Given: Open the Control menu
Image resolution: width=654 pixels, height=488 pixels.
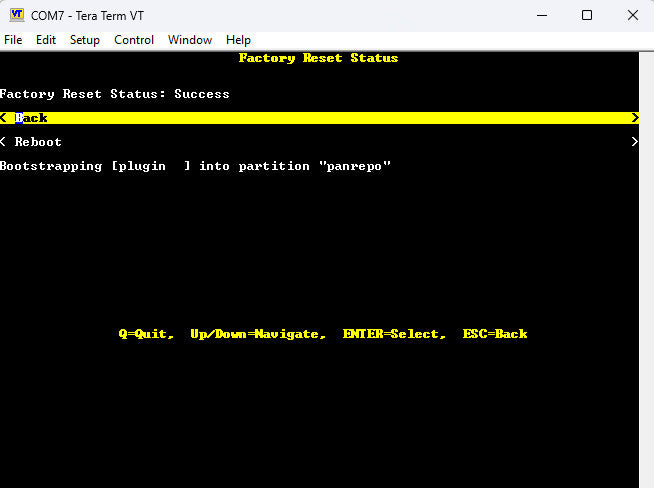Looking at the screenshot, I should [x=134, y=40].
